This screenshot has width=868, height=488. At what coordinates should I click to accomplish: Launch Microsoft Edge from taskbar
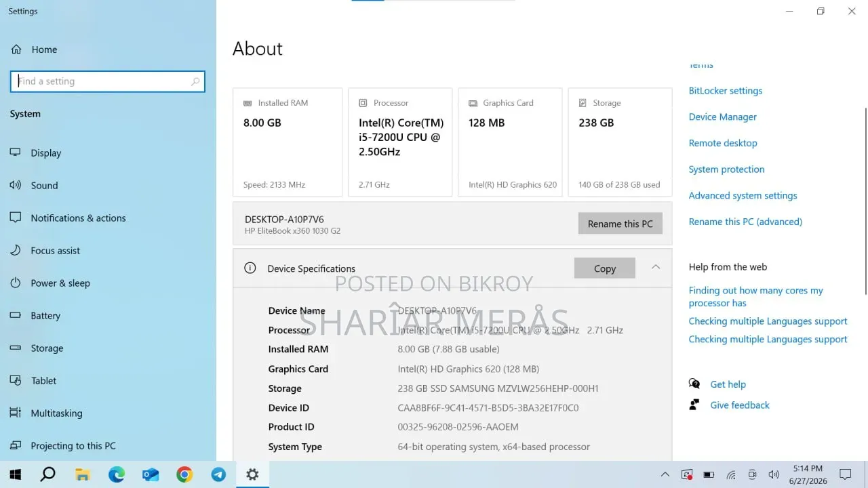tap(117, 474)
